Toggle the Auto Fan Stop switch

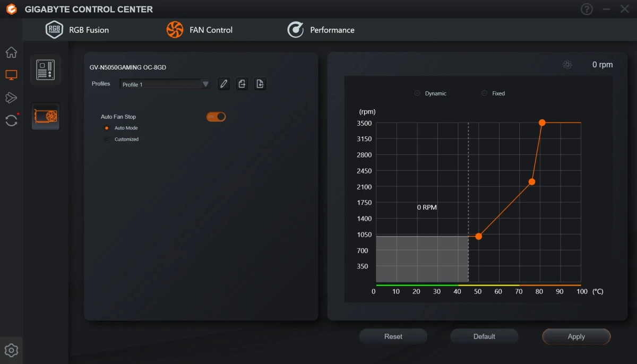(216, 116)
